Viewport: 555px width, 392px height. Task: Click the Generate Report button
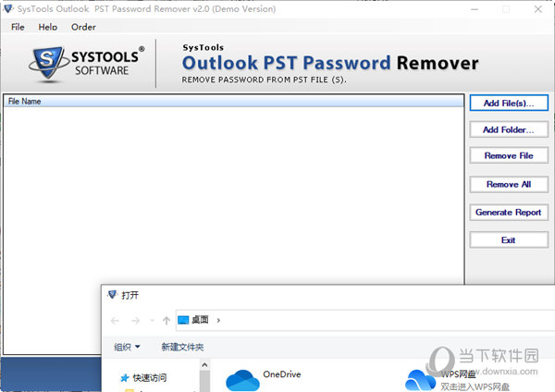(x=509, y=213)
